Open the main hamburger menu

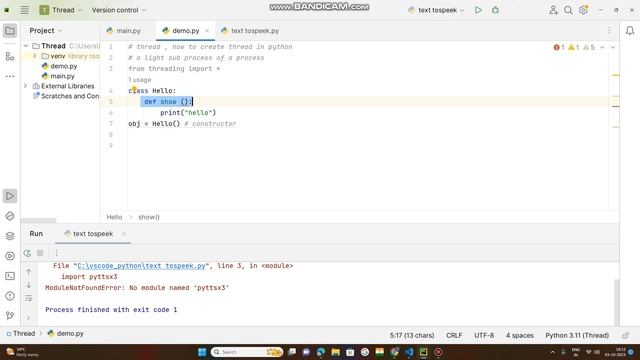(x=24, y=10)
